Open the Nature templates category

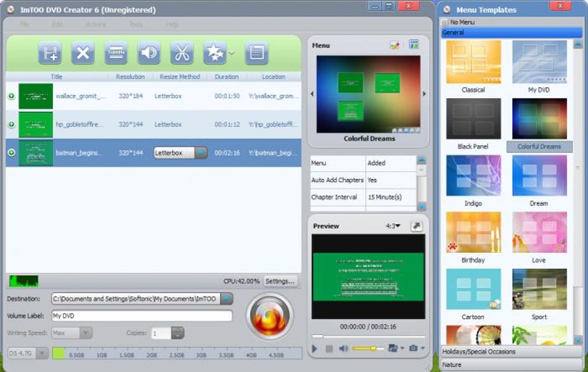(x=512, y=365)
